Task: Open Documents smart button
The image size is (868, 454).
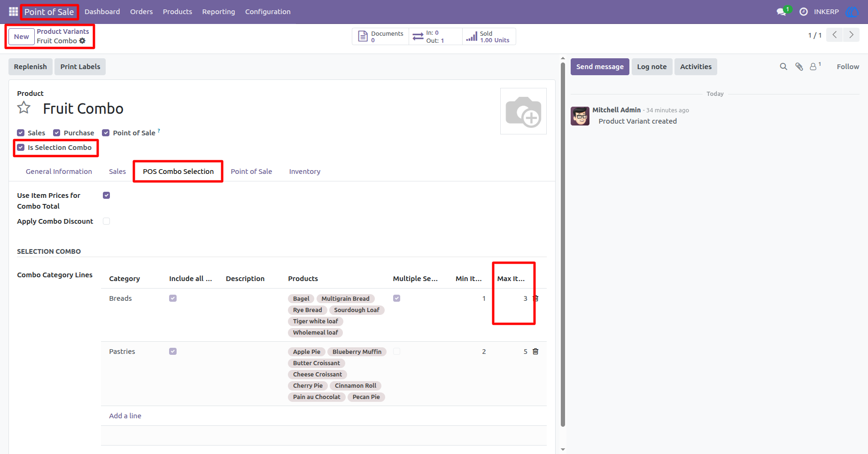Action: (380, 37)
